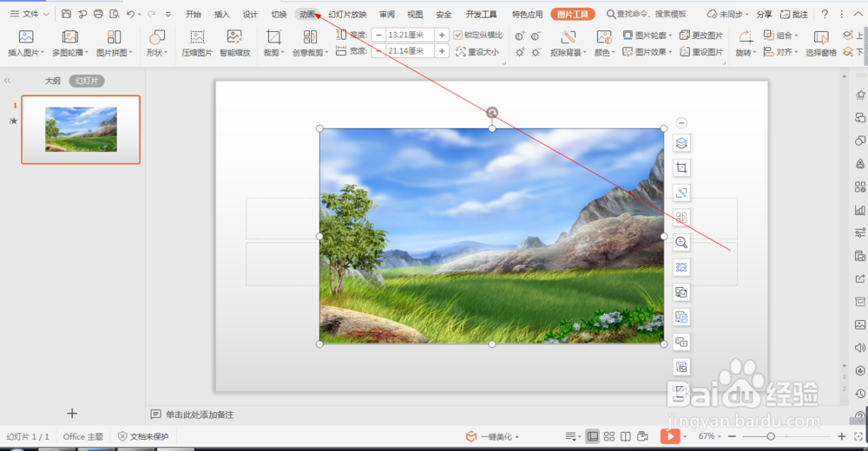Select the 大纲 outline pane toggle
The width and height of the screenshot is (868, 451).
point(53,81)
